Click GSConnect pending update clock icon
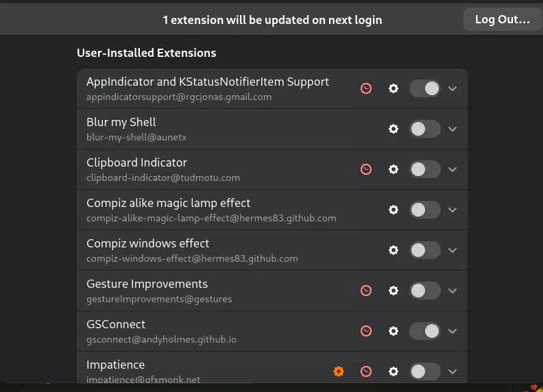The height and width of the screenshot is (392, 543). tap(366, 331)
